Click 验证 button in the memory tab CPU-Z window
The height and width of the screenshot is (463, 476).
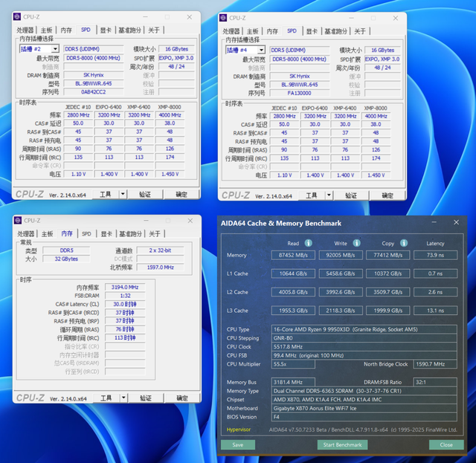[x=146, y=398]
